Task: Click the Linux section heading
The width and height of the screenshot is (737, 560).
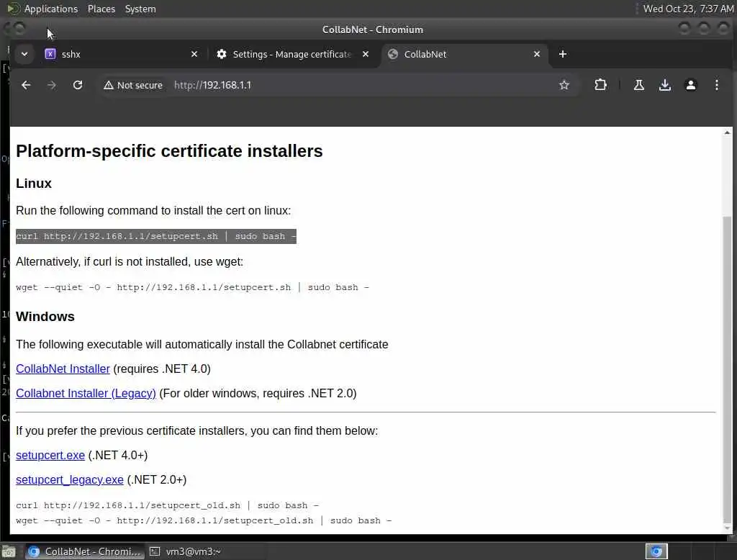Action: tap(33, 184)
